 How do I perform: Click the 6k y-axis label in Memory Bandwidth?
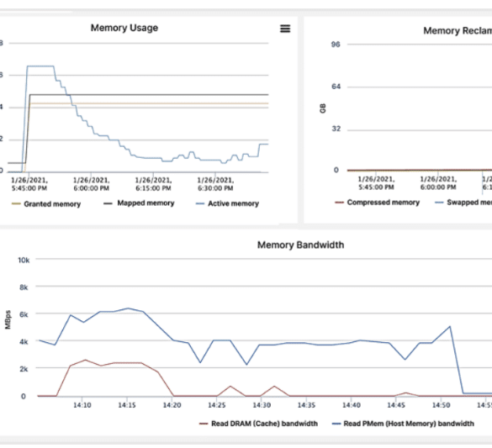[24, 314]
